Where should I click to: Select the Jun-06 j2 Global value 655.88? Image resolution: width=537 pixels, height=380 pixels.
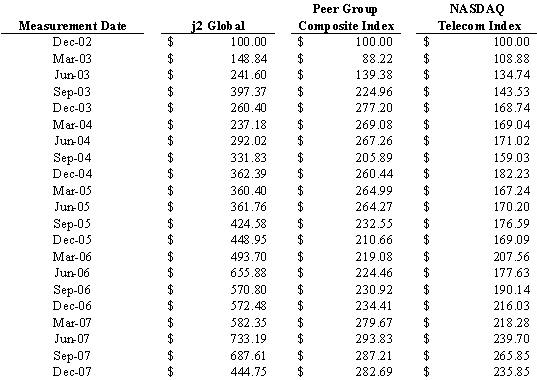(248, 273)
